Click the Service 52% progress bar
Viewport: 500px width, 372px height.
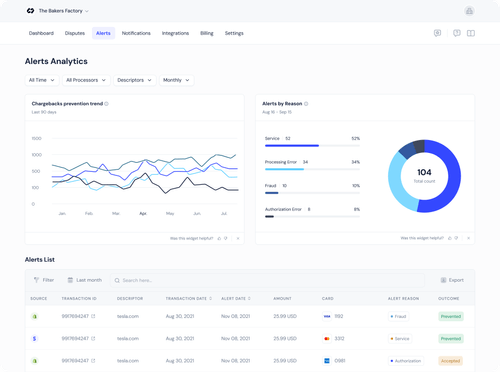[312, 145]
